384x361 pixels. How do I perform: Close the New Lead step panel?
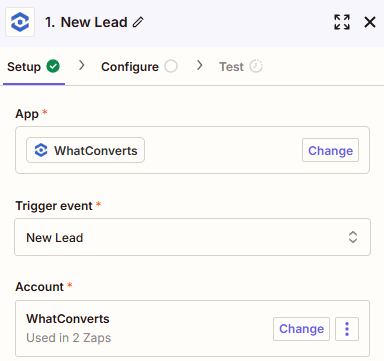370,22
